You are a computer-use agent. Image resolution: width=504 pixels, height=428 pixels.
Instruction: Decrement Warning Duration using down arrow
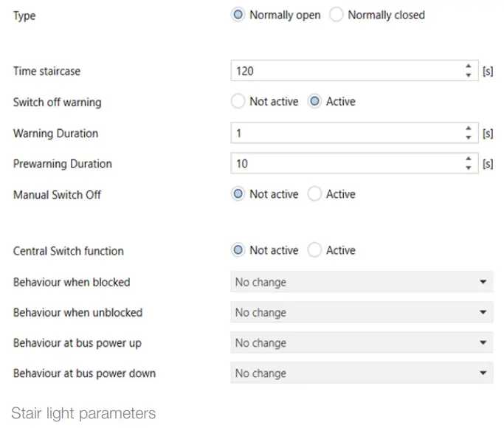(x=468, y=138)
